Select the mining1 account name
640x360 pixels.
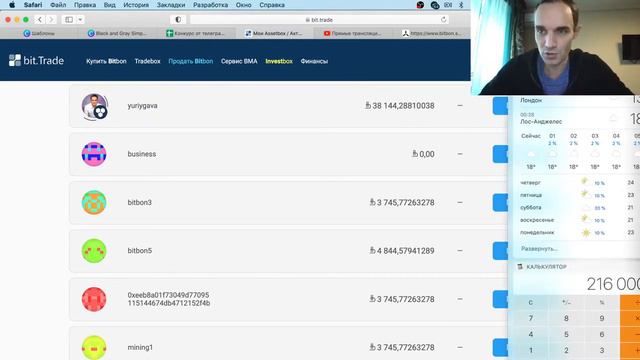[140, 347]
